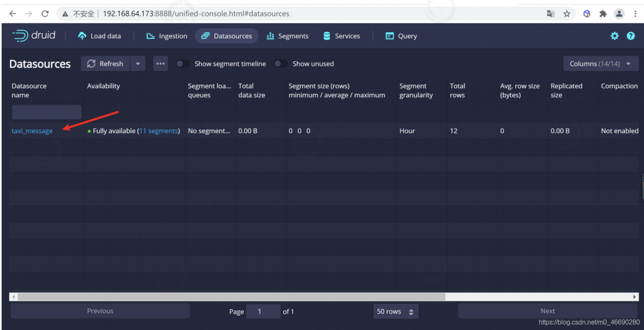Open the 50 rows page-size dropdown
Viewport: 644px width, 330px height.
click(x=395, y=311)
